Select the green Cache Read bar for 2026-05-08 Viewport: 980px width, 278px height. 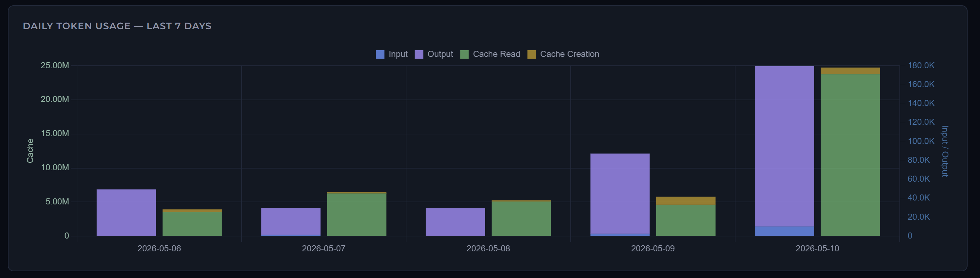click(521, 219)
